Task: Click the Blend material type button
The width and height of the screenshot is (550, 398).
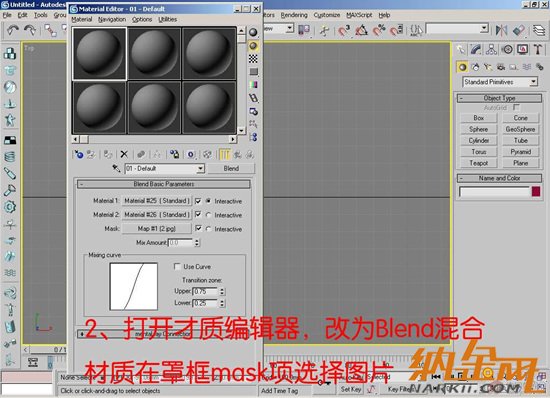Action: pos(231,168)
